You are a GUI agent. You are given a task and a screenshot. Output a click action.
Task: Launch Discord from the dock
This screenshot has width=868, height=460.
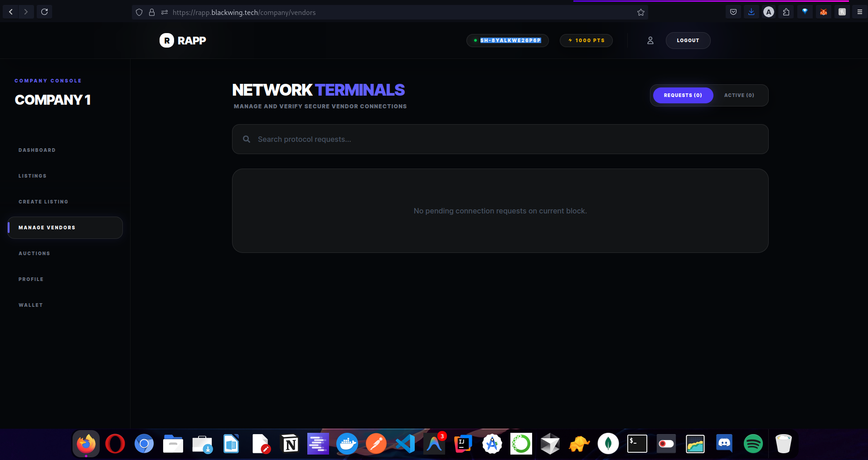(x=724, y=444)
